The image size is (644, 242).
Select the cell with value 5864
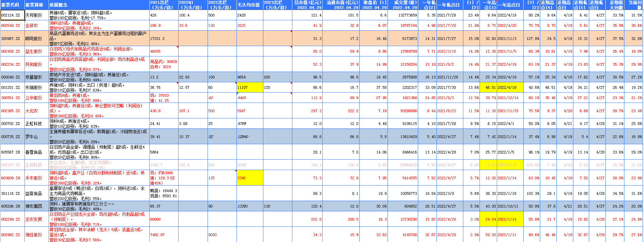pos(164,152)
